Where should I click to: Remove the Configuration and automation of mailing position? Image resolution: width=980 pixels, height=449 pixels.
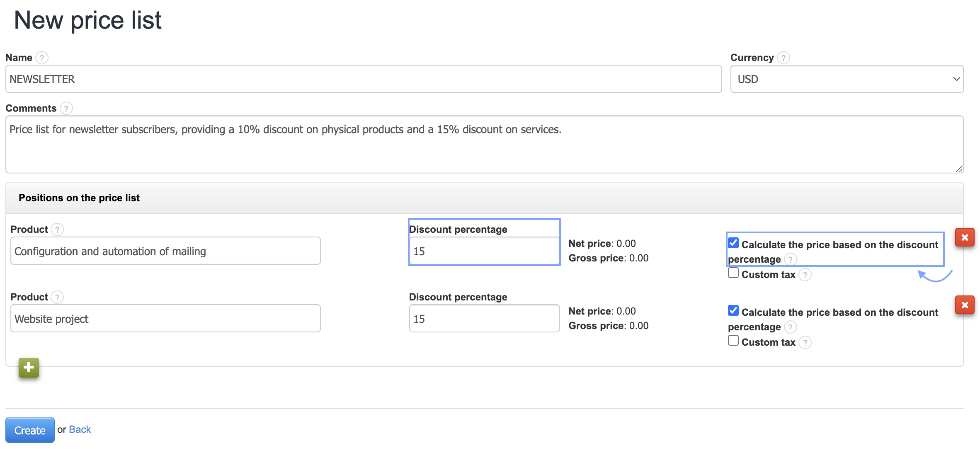964,237
